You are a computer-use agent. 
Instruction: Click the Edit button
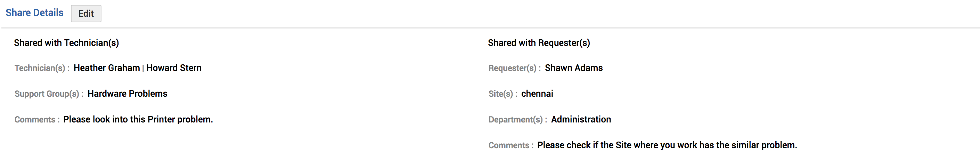pos(86,14)
